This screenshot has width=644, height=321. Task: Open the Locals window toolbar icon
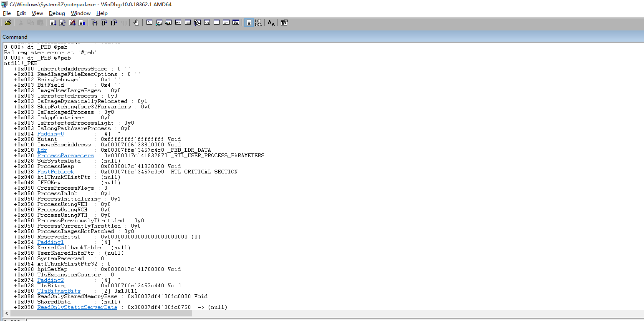[x=169, y=23]
